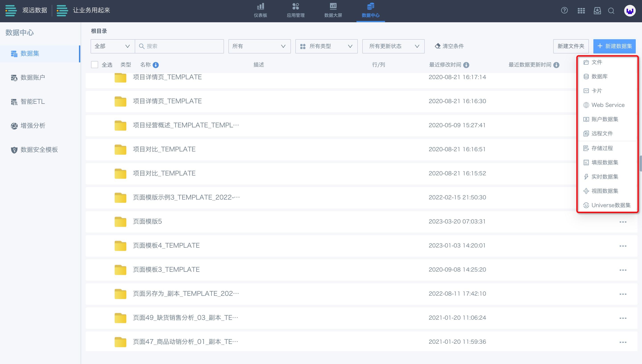Viewport: 642px width, 364px height.
Task: Sort by name arrow icon
Action: (156, 65)
